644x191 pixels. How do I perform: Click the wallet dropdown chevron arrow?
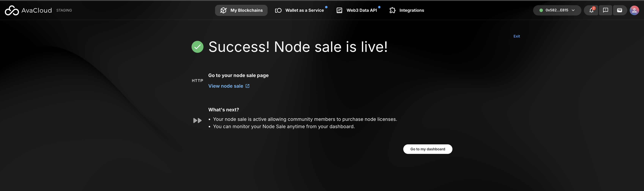(573, 10)
